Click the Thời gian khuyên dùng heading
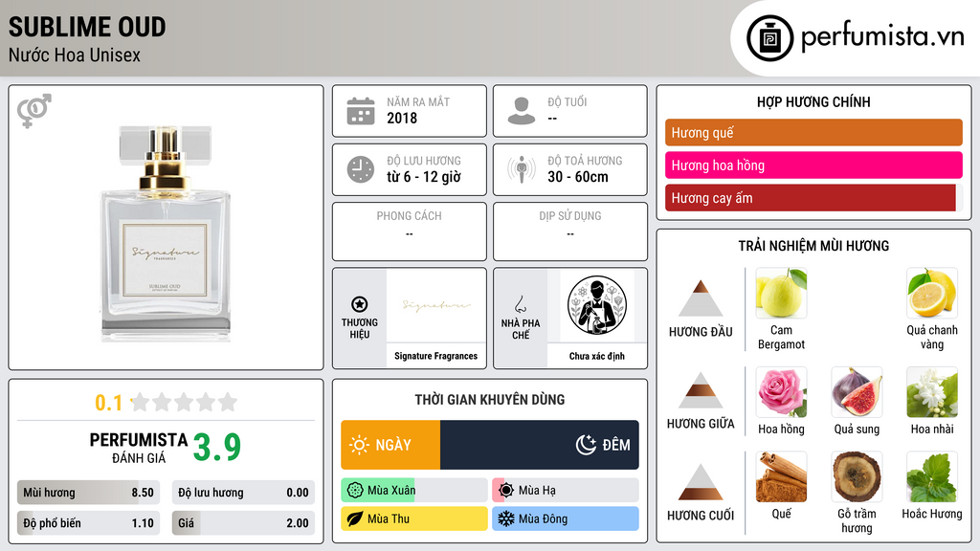The height and width of the screenshot is (551, 980). [x=489, y=400]
